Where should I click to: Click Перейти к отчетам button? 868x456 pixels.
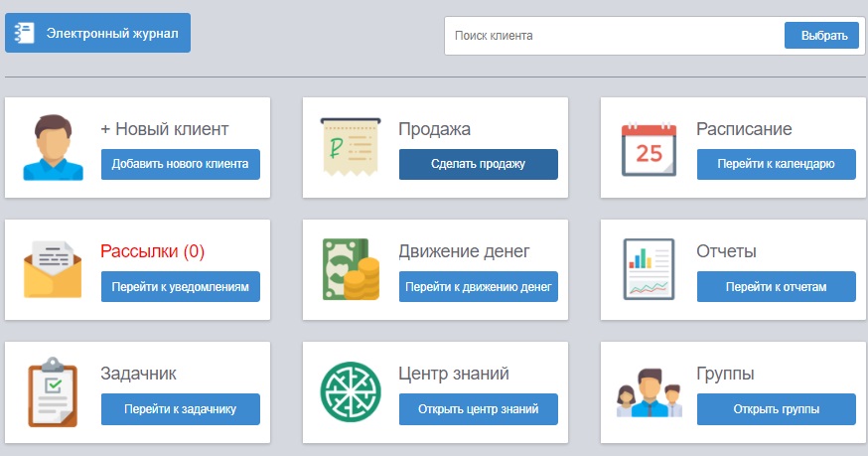[776, 286]
